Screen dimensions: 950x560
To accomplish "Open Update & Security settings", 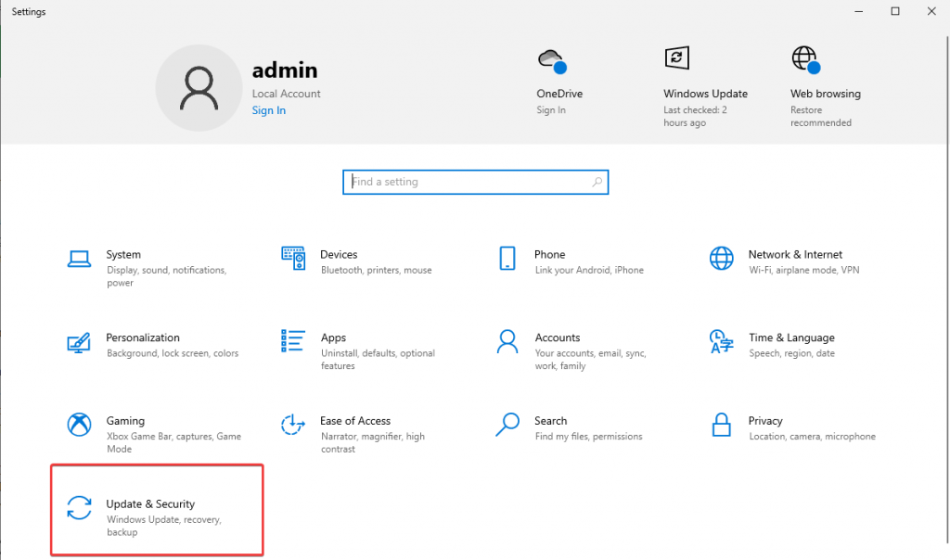I will click(150, 510).
